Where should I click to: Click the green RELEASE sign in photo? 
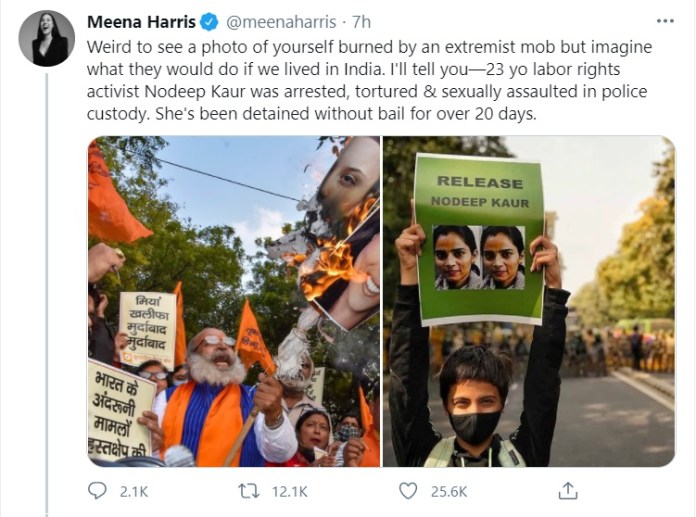479,240
